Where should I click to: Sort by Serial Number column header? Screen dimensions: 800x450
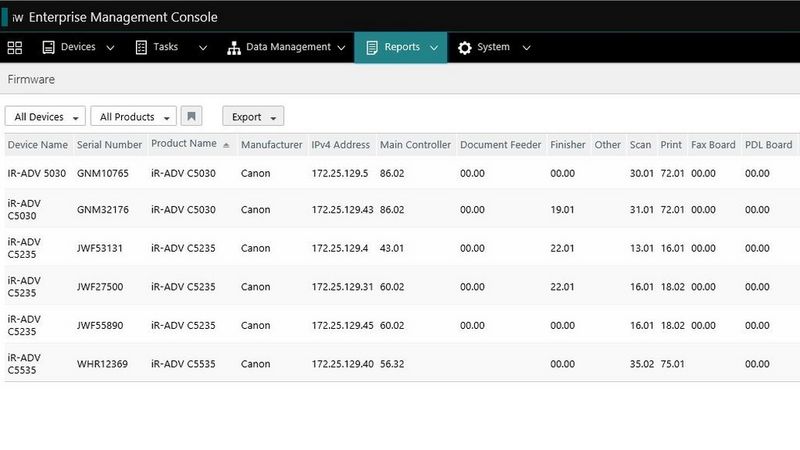pyautogui.click(x=109, y=145)
